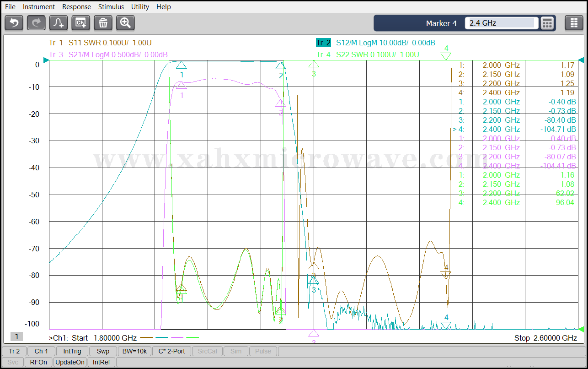Click the Ch 1 status button

click(x=41, y=351)
